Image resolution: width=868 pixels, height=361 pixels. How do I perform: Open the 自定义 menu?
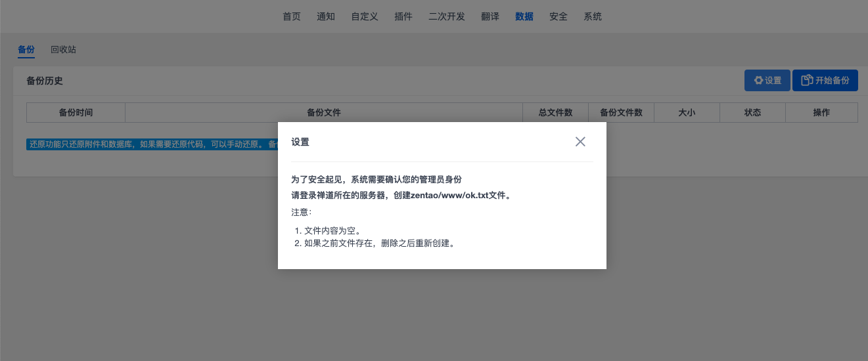[x=365, y=16]
